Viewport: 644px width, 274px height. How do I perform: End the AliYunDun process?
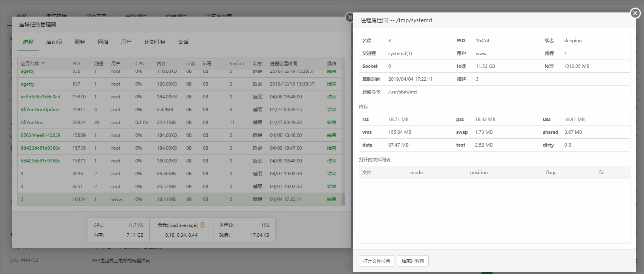[x=332, y=122]
